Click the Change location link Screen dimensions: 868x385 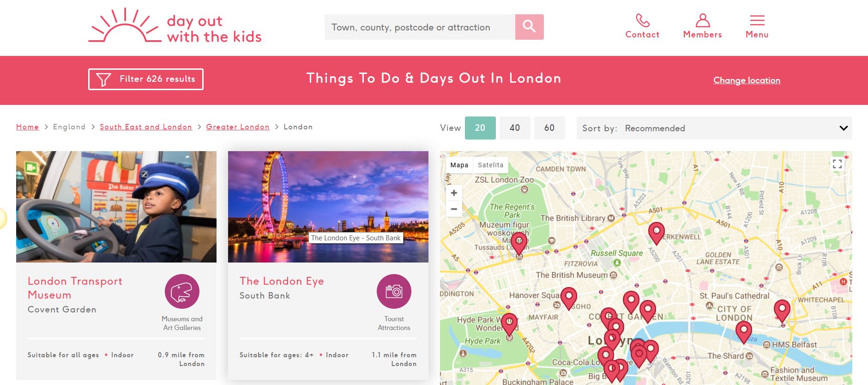tap(747, 80)
